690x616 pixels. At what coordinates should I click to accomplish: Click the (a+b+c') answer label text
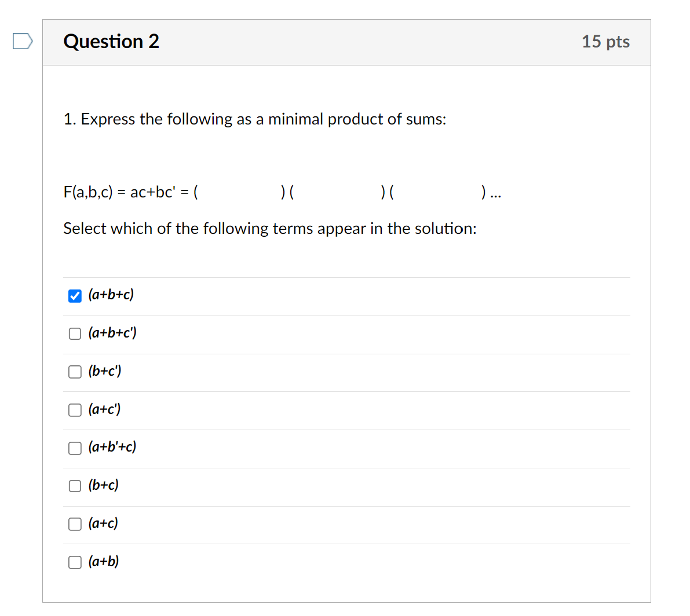point(112,333)
